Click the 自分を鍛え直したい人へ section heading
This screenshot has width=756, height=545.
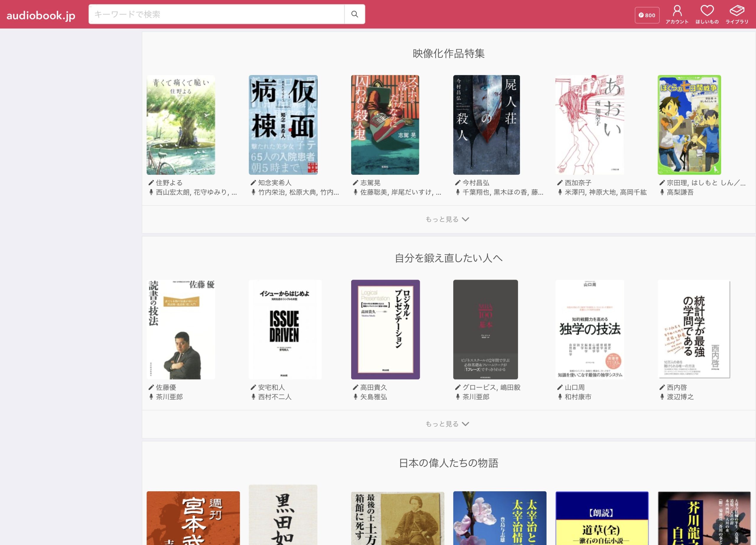(449, 258)
